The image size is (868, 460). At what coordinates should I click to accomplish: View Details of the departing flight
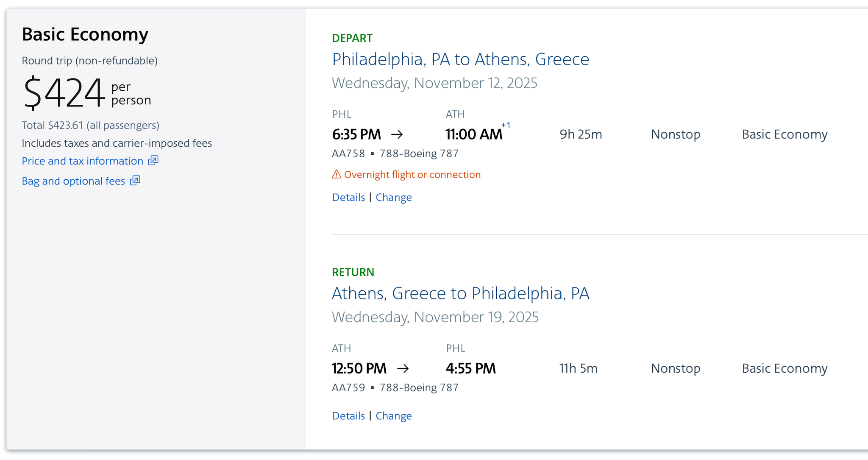coord(348,197)
